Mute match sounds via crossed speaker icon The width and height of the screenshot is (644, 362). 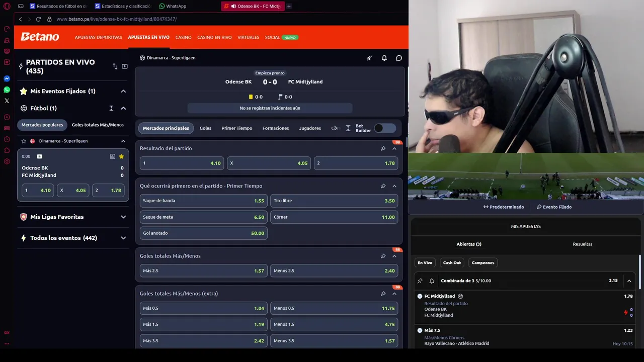pos(369,58)
